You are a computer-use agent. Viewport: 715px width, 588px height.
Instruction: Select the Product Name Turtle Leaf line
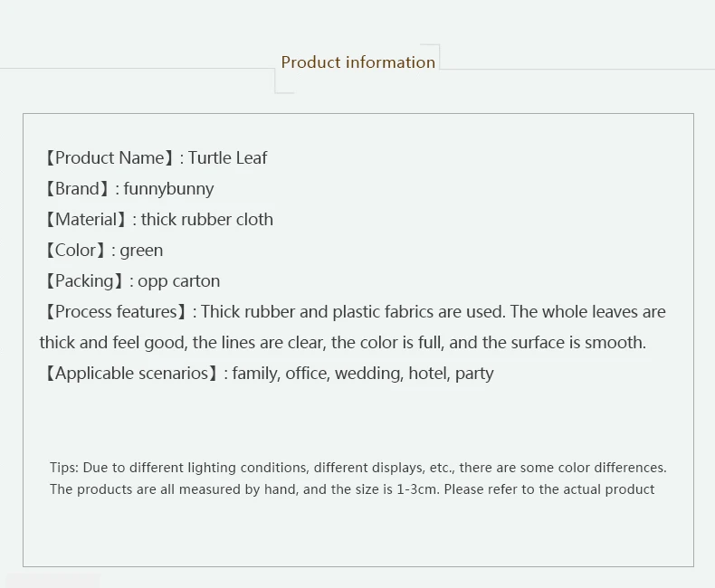[156, 158]
